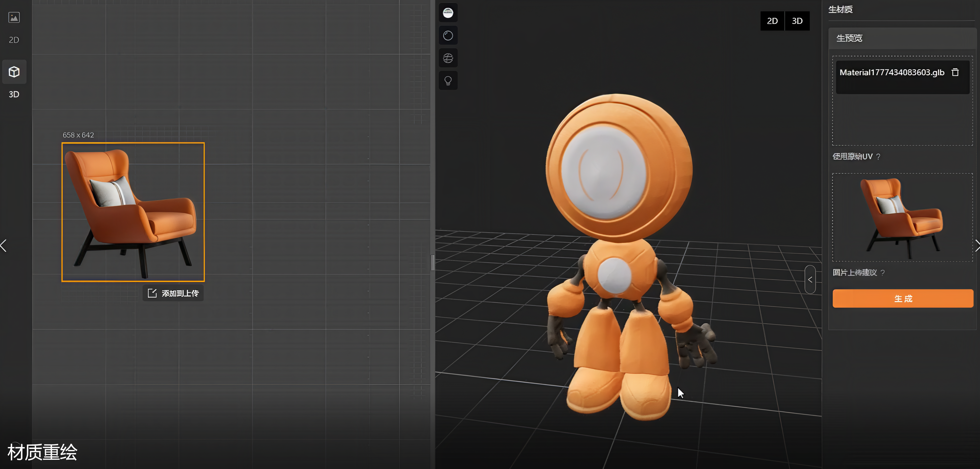Click the 2D label in left sidebar
980x469 pixels.
point(14,40)
